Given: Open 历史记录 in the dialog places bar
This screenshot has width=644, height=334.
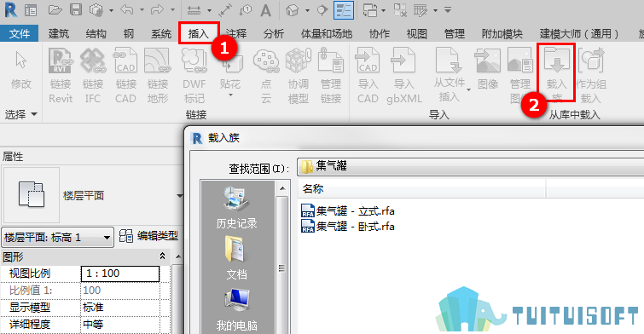Looking at the screenshot, I should [x=236, y=207].
